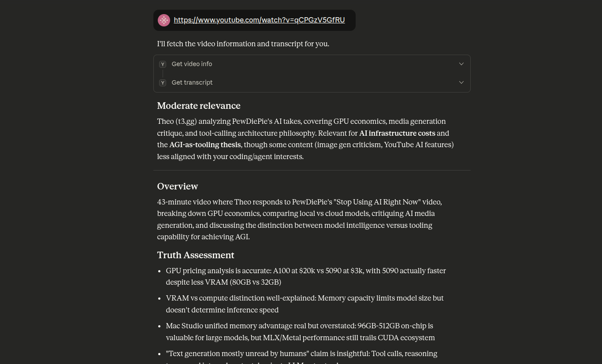This screenshot has width=602, height=364.
Task: Click the 43-minute video overview paragraph
Action: (299, 219)
